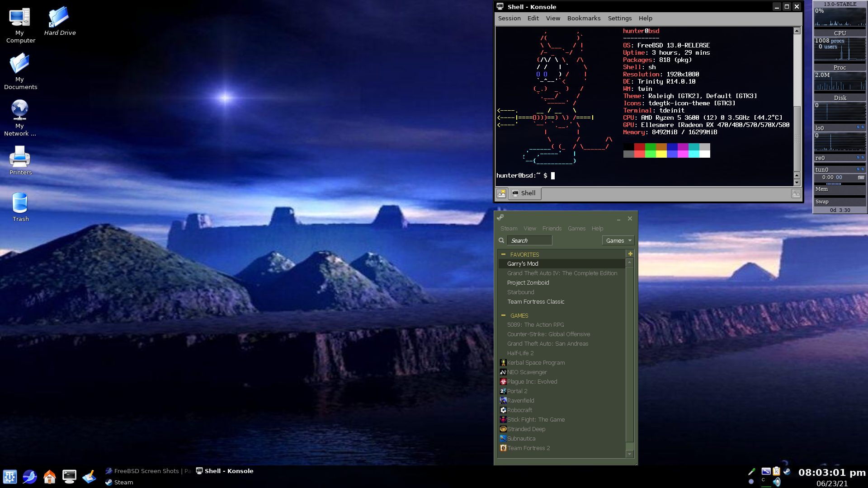Open the Settings menu in Konsole
868x488 pixels.
[x=619, y=18]
